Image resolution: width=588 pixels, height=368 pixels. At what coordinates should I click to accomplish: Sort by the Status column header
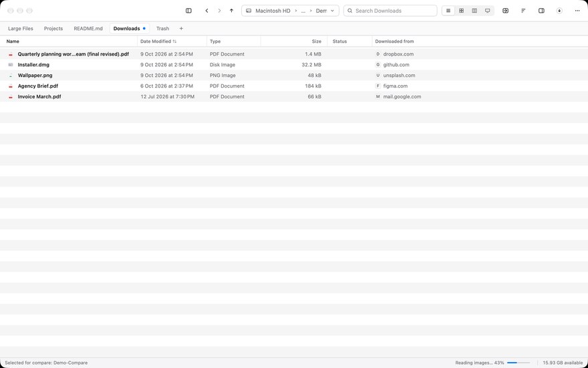349,41
